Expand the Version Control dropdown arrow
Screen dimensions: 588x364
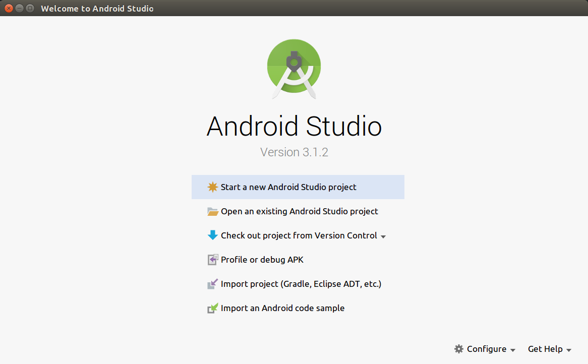coord(383,236)
